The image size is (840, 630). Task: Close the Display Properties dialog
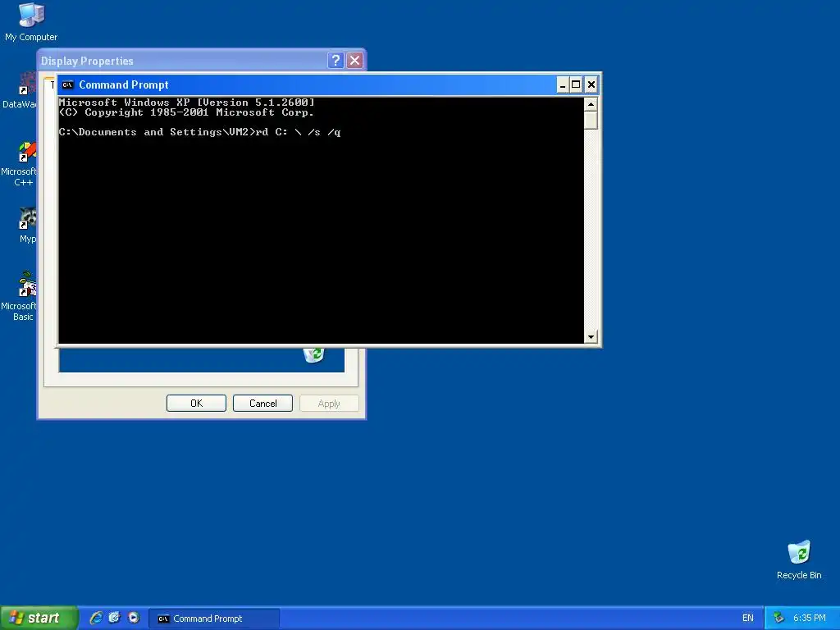click(354, 60)
